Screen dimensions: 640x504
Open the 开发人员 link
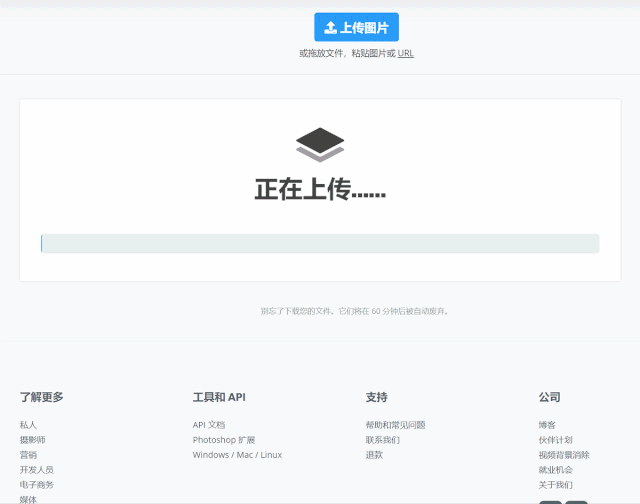36,470
